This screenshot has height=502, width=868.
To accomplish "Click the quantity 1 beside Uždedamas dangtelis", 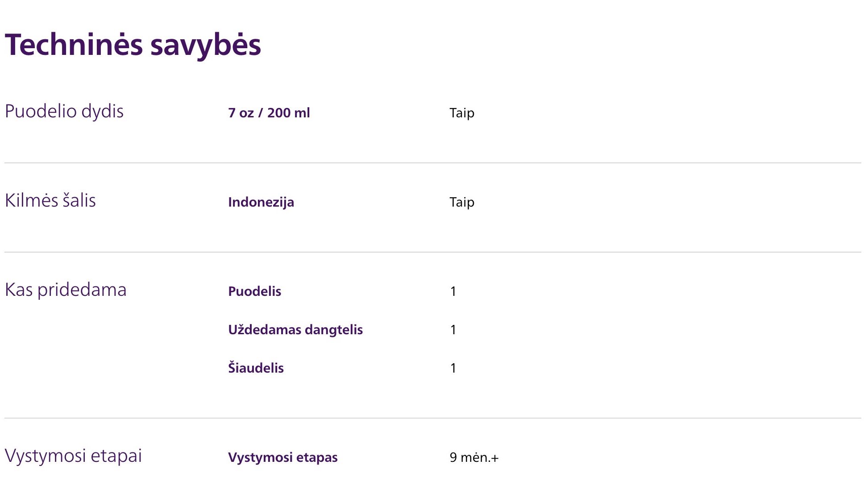I will [453, 330].
